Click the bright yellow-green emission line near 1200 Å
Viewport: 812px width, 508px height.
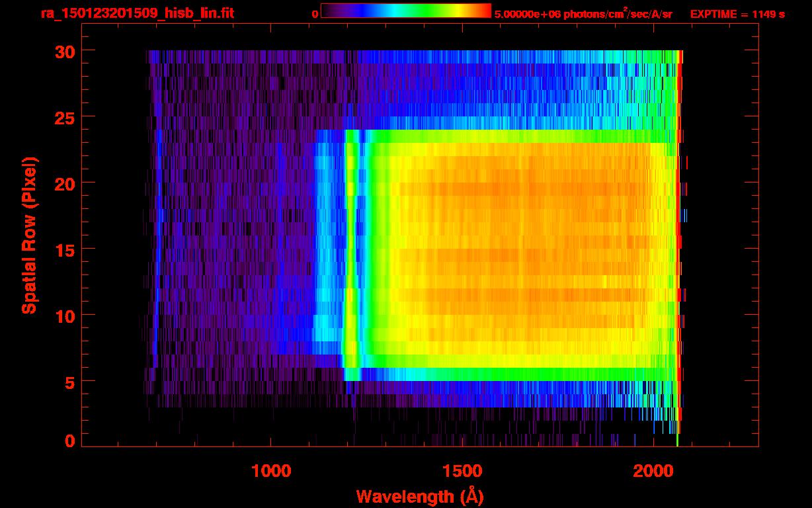[x=350, y=251]
